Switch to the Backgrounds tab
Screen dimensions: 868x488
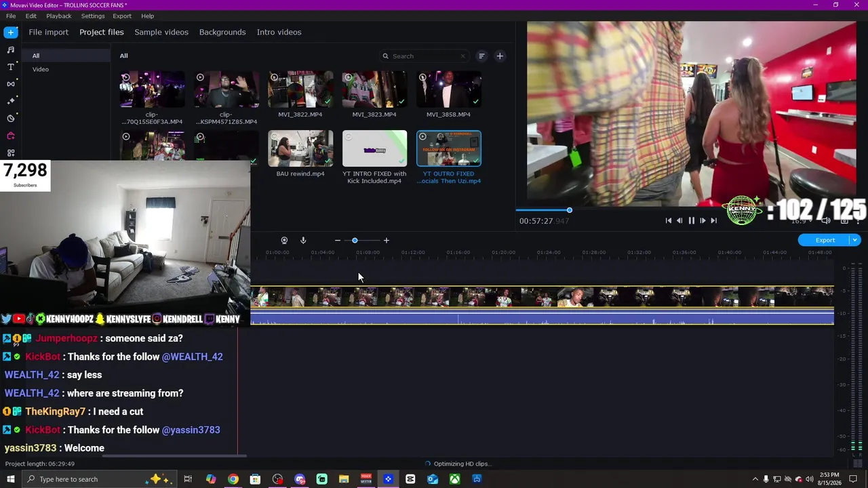click(222, 32)
